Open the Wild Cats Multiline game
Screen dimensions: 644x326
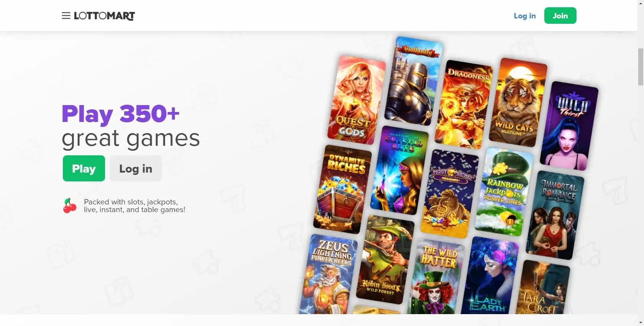coord(518,102)
